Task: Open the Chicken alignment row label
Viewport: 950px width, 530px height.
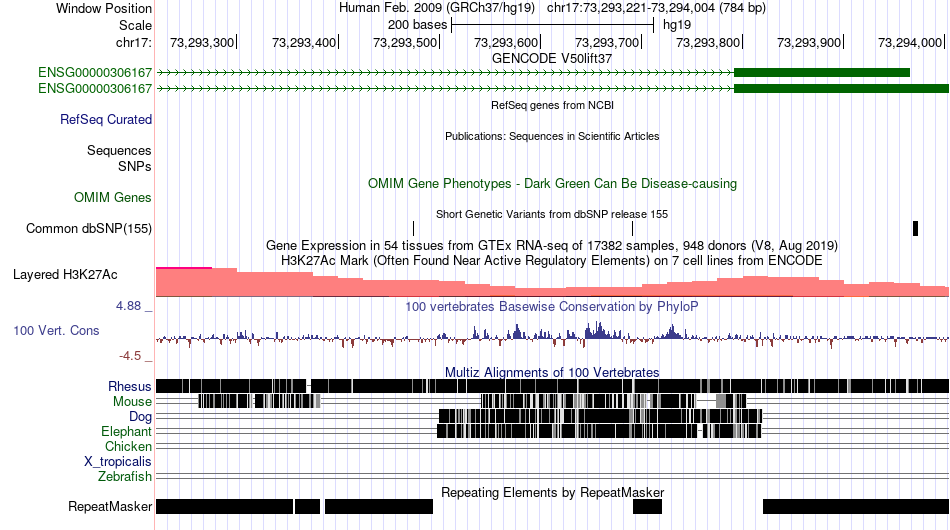Action: (x=128, y=446)
